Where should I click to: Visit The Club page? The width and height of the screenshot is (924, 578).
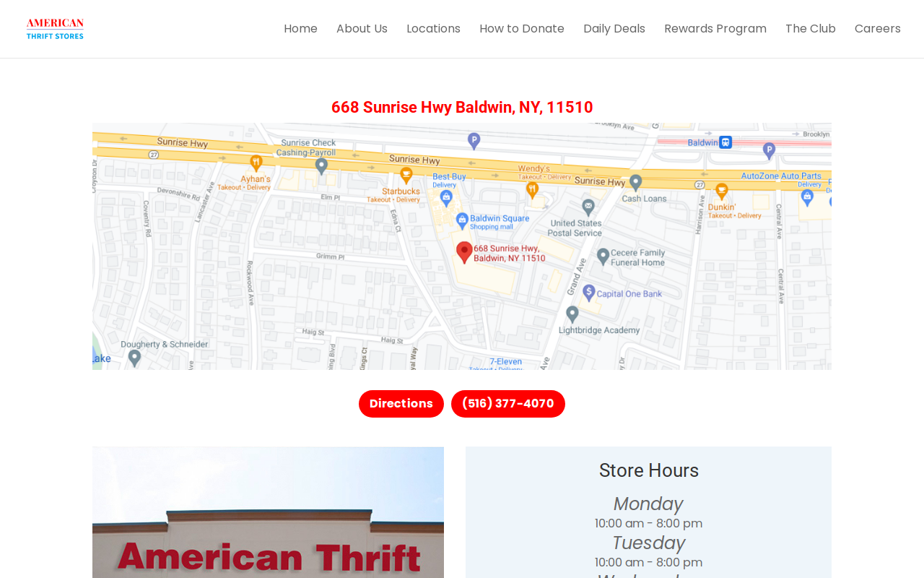tap(811, 29)
